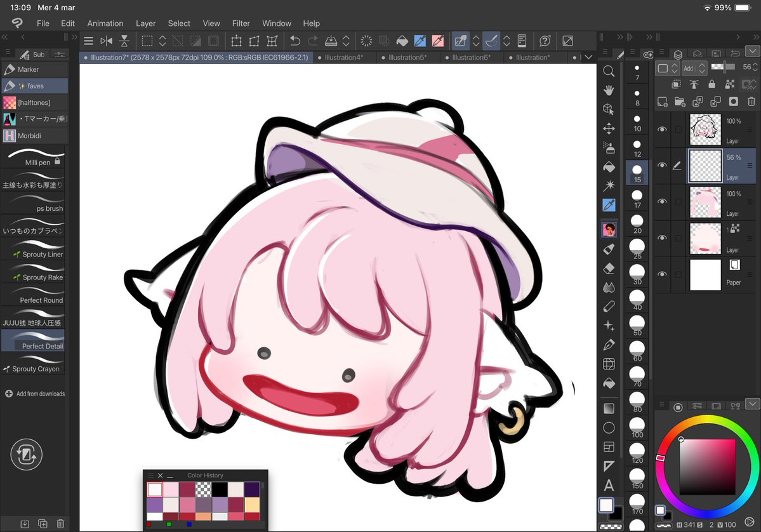
Task: Select the Sprouty Liner brush
Action: click(x=33, y=249)
